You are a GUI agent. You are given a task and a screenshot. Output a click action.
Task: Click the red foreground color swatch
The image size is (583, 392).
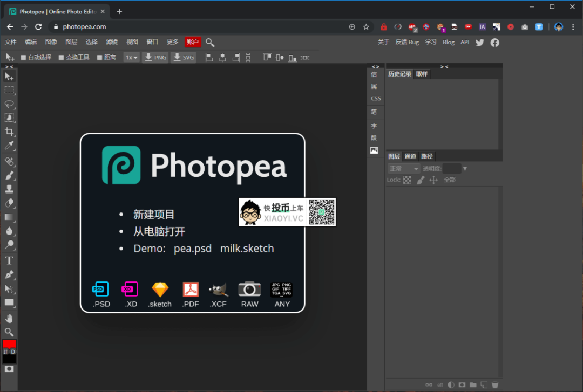click(x=9, y=345)
